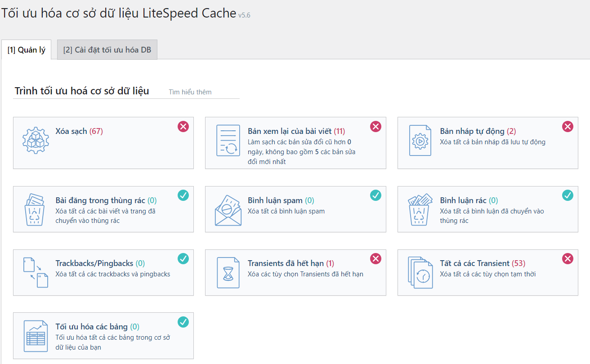Screen dimensions: 590x364
Task: Click Bình luận spam (0) title
Action: (x=281, y=200)
